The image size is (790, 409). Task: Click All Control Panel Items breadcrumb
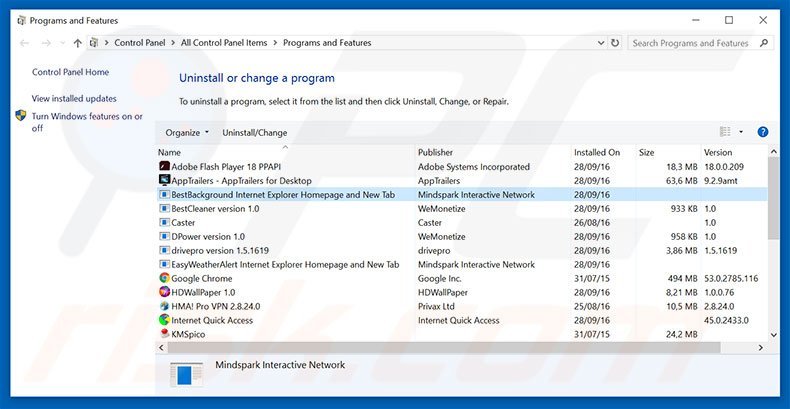[224, 43]
